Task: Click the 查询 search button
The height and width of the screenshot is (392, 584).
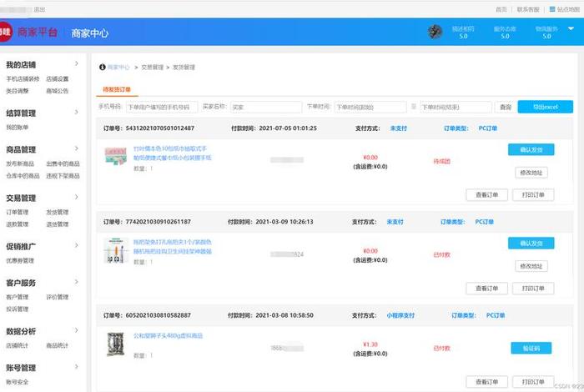Action: coord(505,108)
